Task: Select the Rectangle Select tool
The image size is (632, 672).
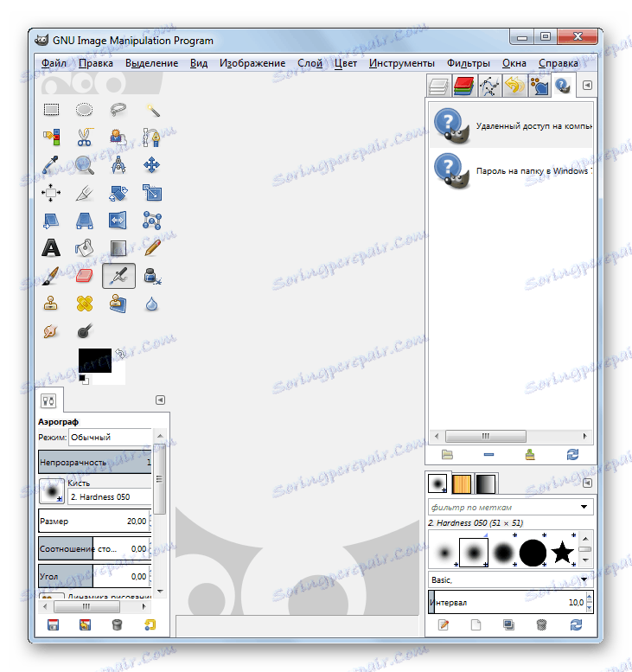Action: point(51,110)
